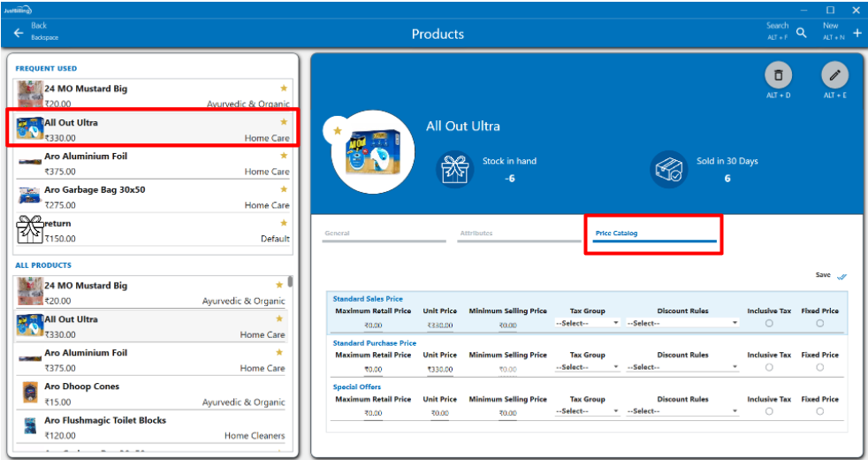Open Discount Rules dropdown in Standard Purchase Price
This screenshot has width=868, height=460.
tap(682, 367)
